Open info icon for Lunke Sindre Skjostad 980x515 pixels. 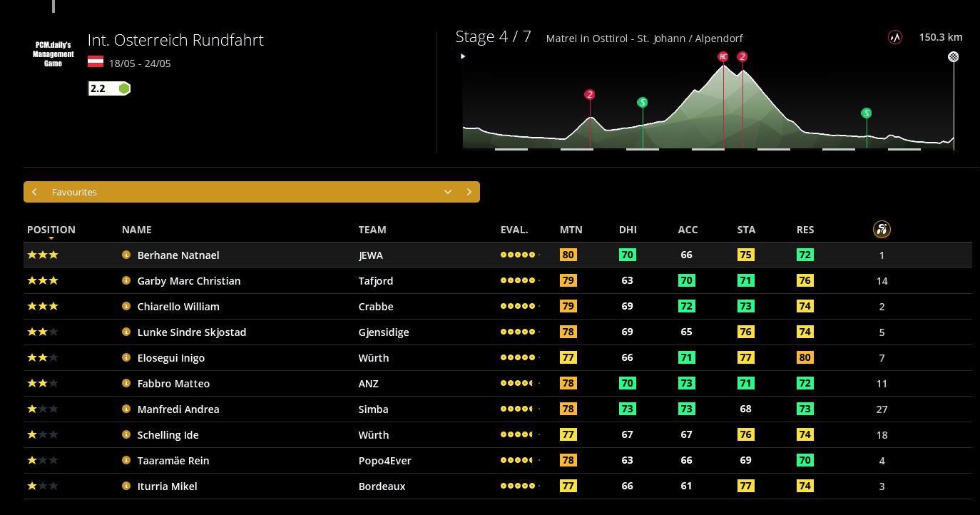click(x=126, y=332)
